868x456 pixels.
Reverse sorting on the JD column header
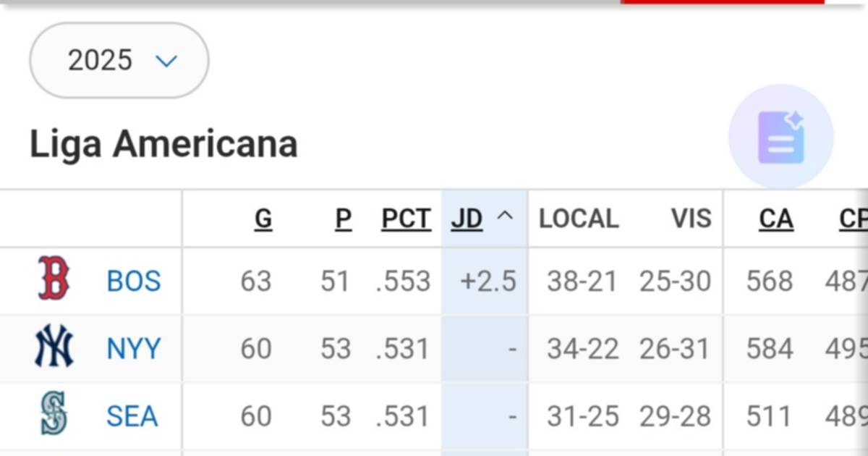[x=467, y=218]
